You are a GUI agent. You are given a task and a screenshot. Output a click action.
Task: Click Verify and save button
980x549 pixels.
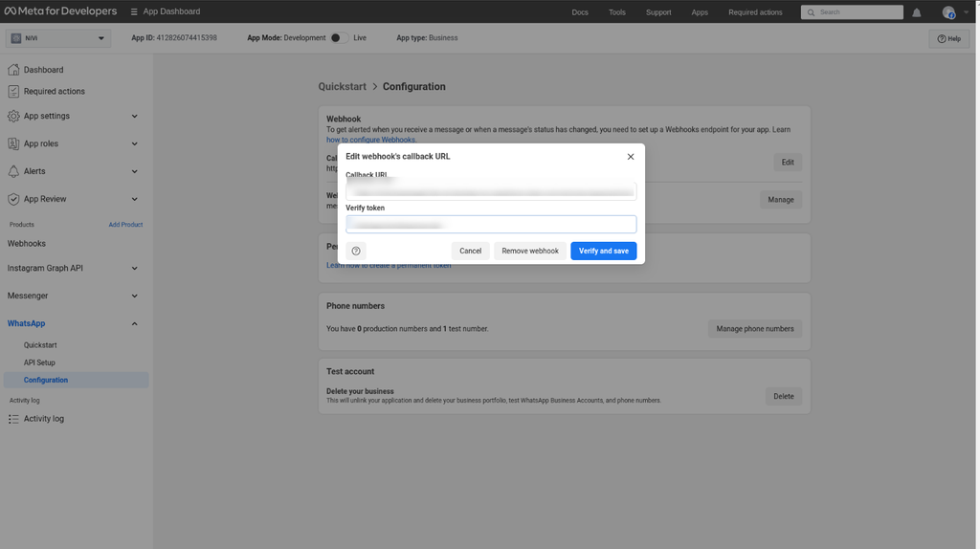pos(603,252)
